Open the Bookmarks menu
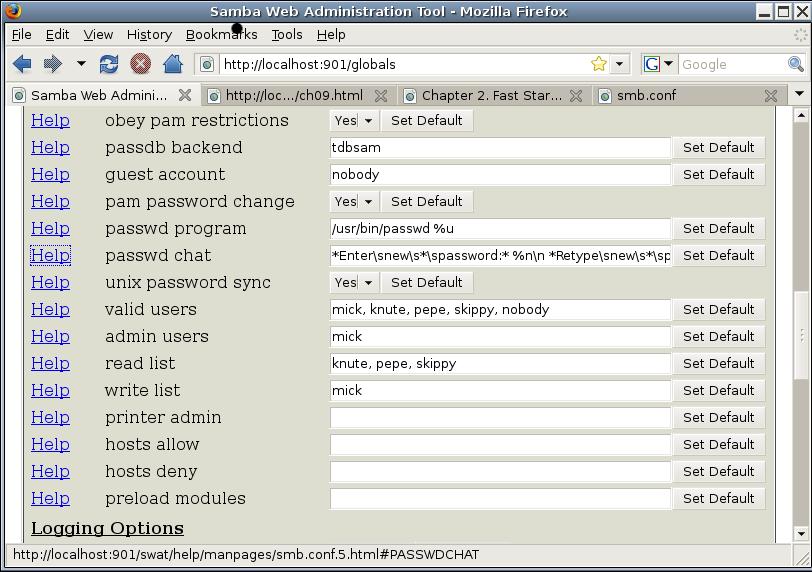 pyautogui.click(x=221, y=34)
